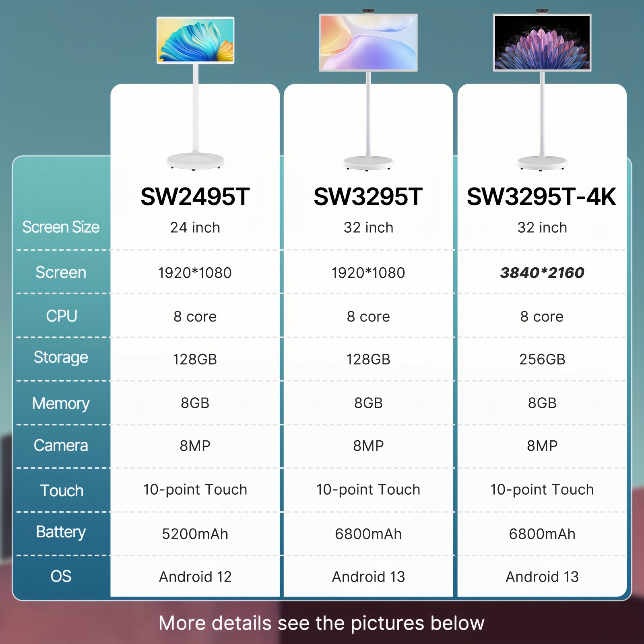The width and height of the screenshot is (644, 644).
Task: Select the SW3295T-4K model heading
Action: click(542, 197)
